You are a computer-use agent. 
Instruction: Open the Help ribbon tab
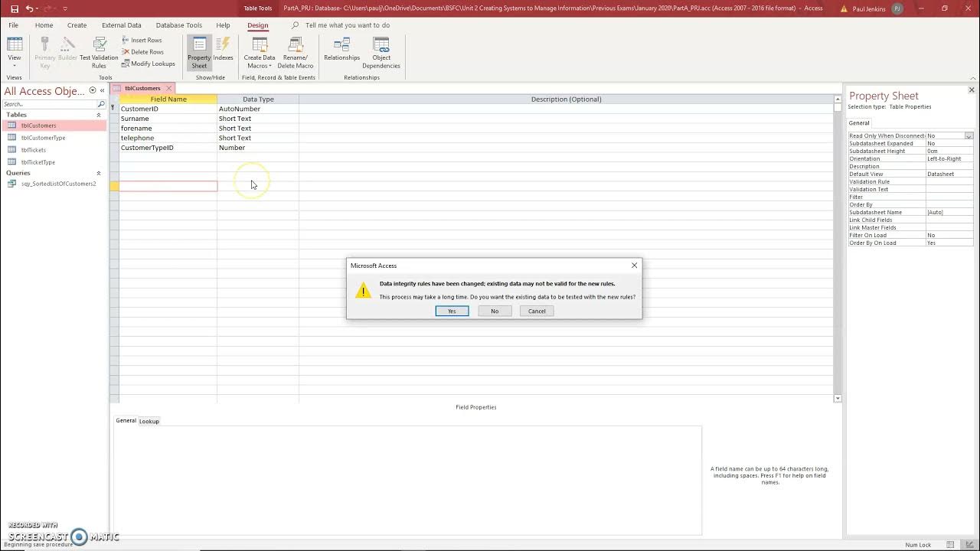(223, 25)
